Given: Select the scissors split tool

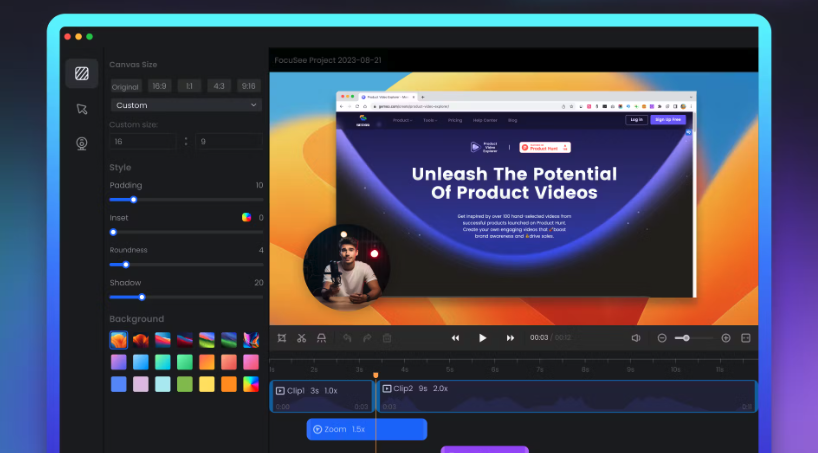Looking at the screenshot, I should tap(302, 338).
